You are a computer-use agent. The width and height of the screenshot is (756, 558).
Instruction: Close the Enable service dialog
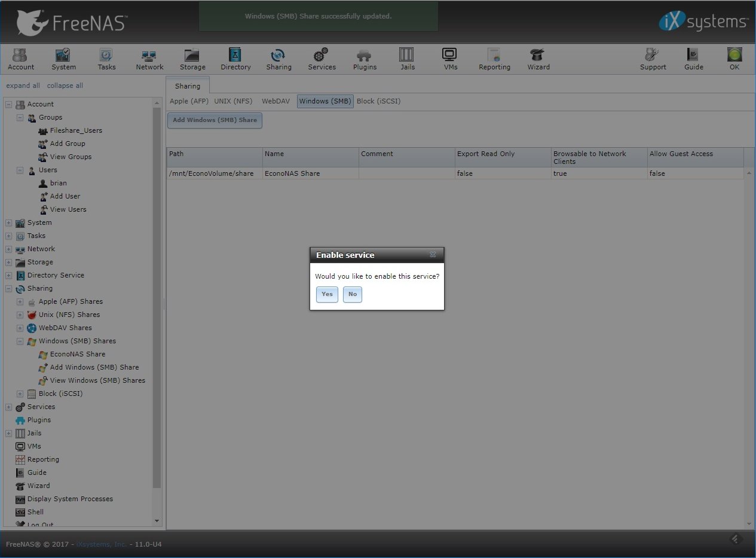tap(433, 255)
